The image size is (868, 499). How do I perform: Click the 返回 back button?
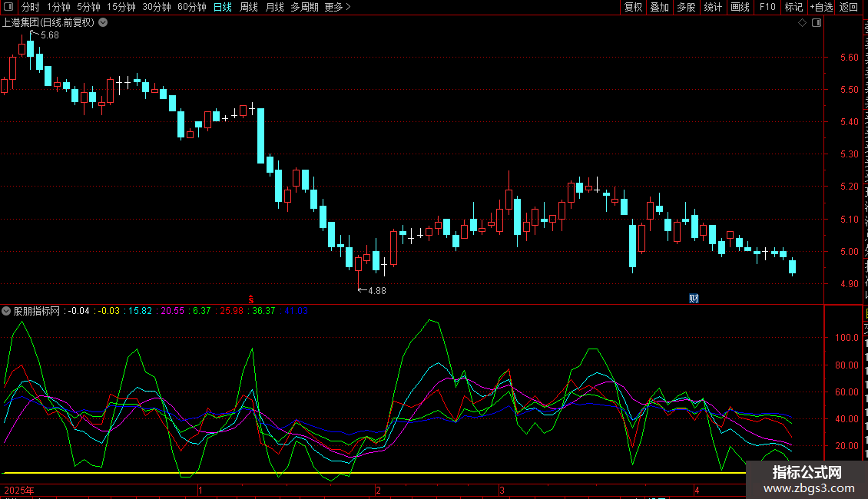849,7
